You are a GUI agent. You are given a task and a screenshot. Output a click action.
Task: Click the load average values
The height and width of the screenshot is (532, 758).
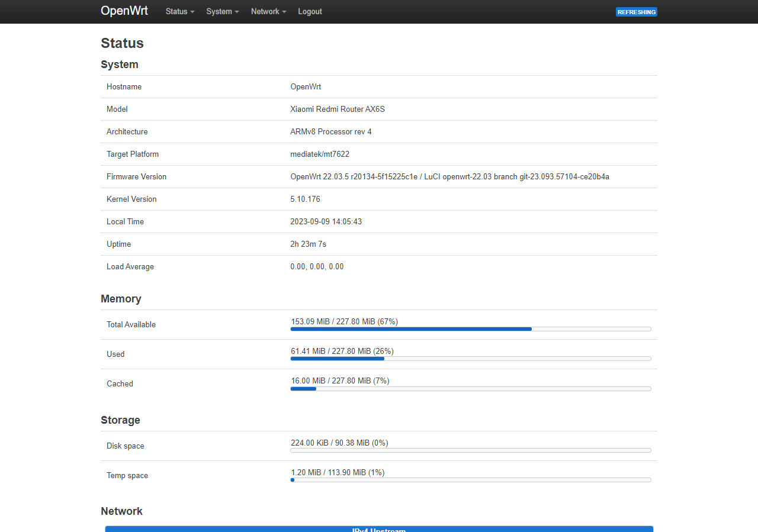[317, 267]
